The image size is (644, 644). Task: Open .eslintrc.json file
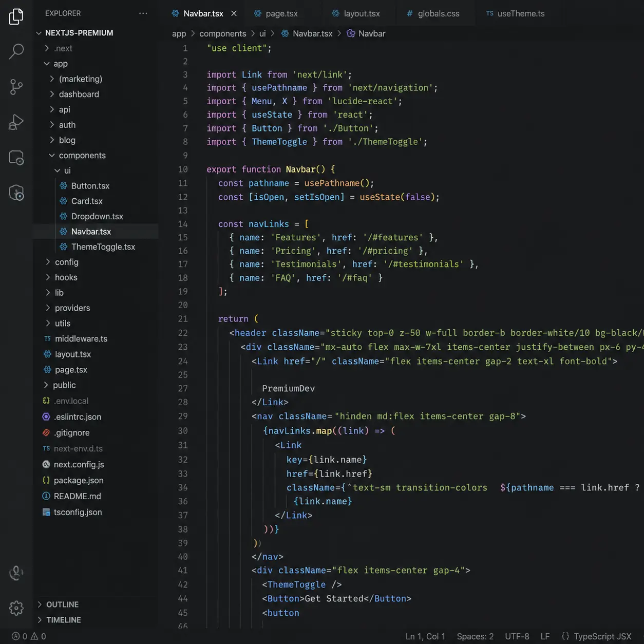coord(77,417)
